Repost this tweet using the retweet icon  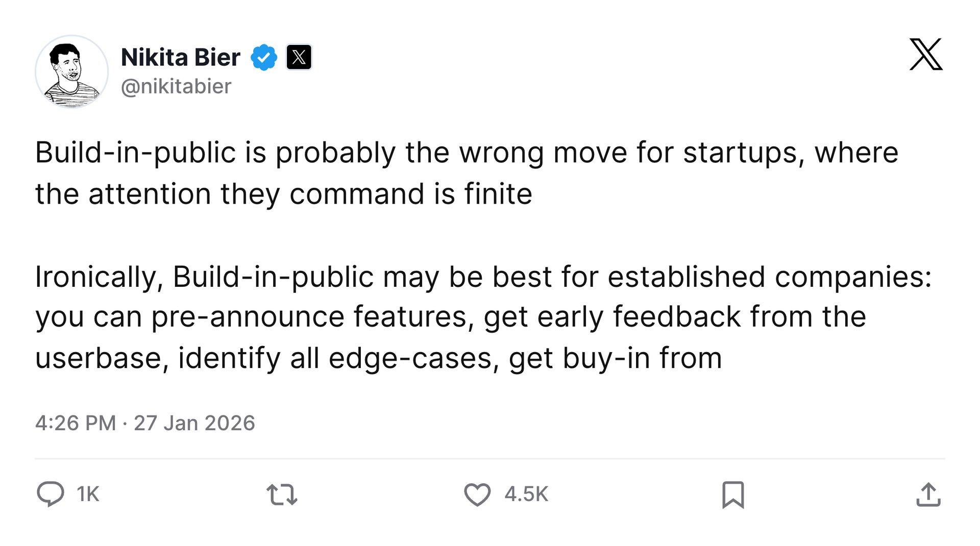coord(282,494)
